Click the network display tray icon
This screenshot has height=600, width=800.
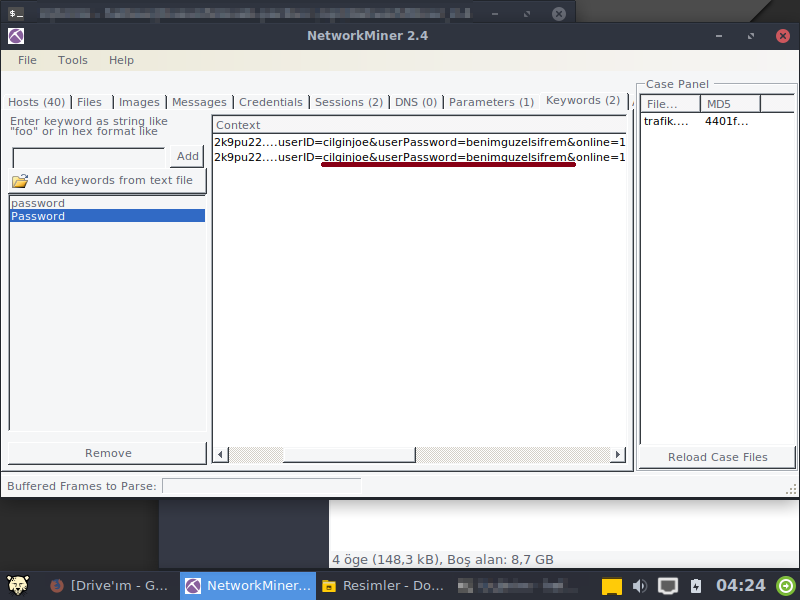667,586
